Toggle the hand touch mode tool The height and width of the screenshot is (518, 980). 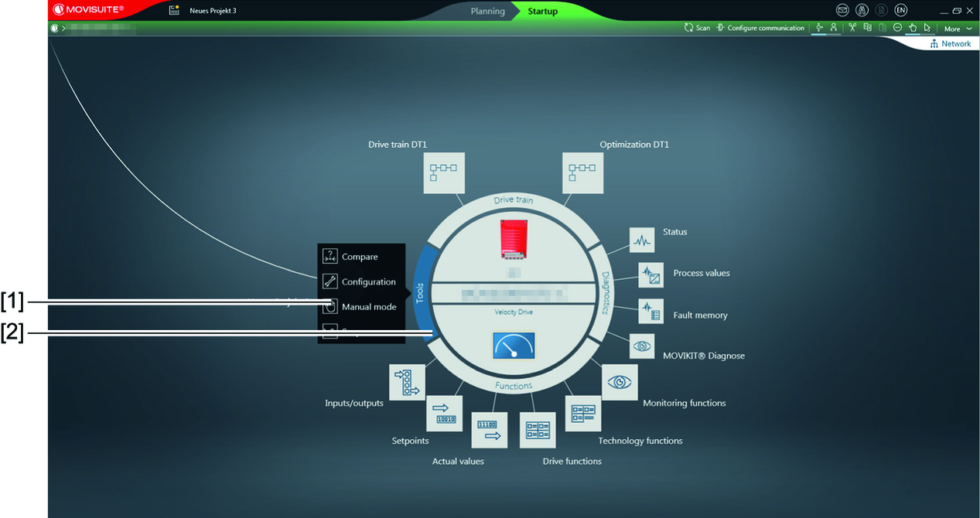coord(912,28)
